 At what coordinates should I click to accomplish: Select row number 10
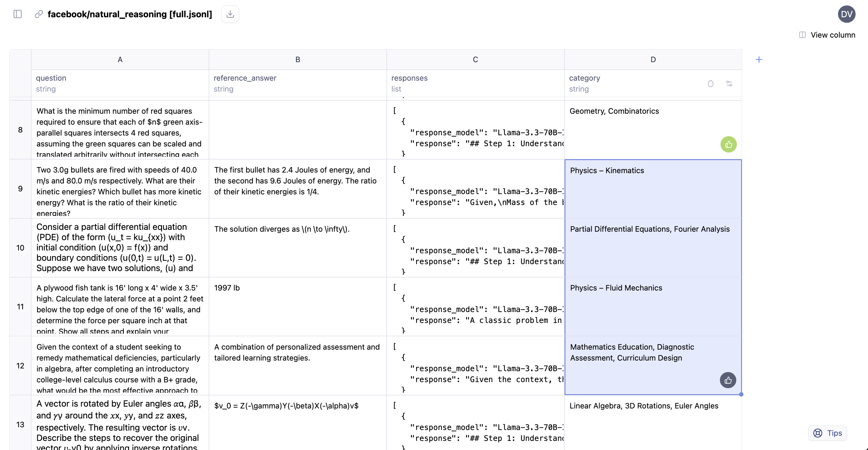[x=20, y=248]
